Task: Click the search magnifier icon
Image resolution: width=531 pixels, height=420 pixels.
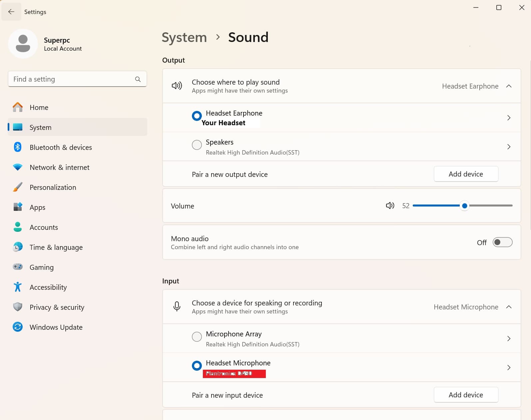Action: 138,79
